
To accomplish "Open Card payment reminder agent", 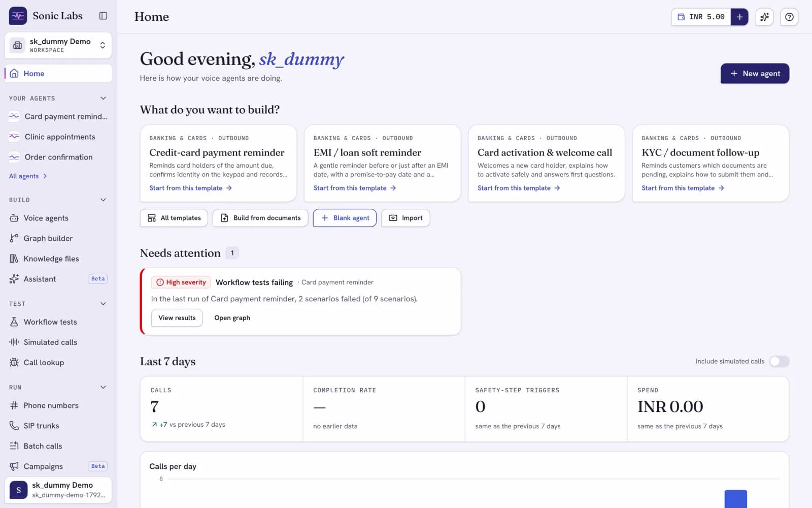I will 58,116.
